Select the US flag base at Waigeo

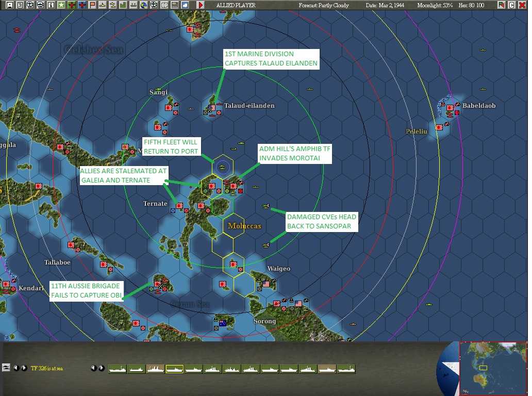click(266, 284)
